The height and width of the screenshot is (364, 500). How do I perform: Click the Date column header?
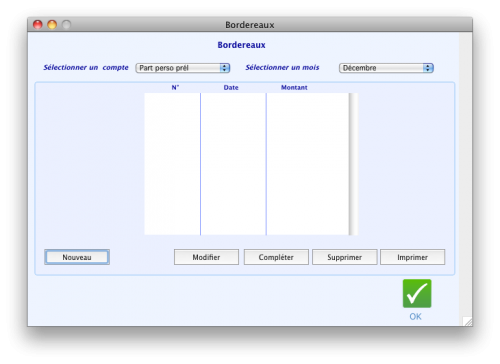[231, 87]
